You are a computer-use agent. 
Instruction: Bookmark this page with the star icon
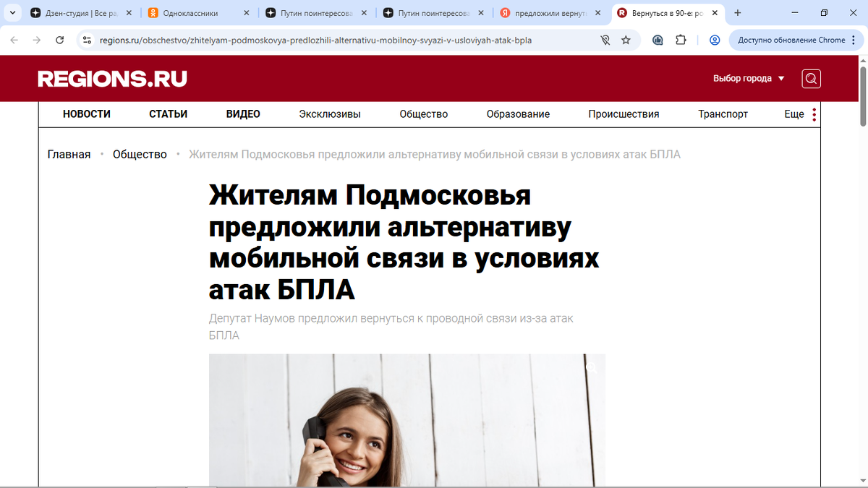[x=626, y=40]
